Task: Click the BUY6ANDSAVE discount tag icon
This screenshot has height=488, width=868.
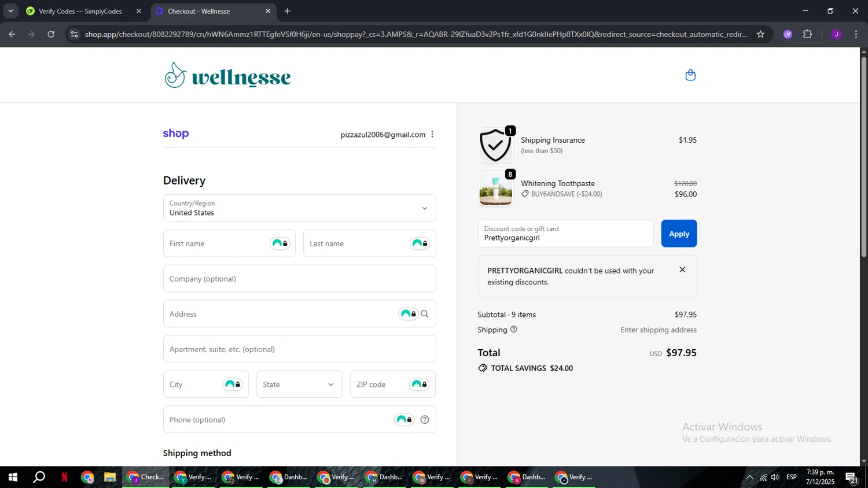Action: tap(525, 194)
